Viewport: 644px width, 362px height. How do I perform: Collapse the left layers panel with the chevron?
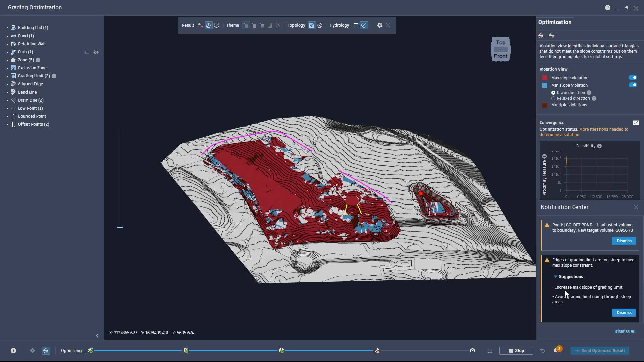pyautogui.click(x=97, y=336)
